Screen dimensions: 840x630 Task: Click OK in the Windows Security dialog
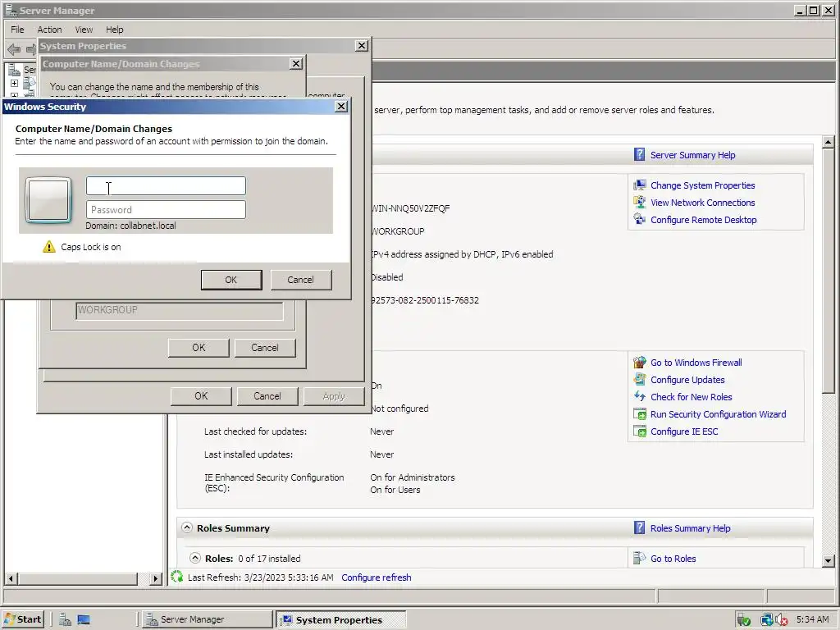tap(231, 280)
